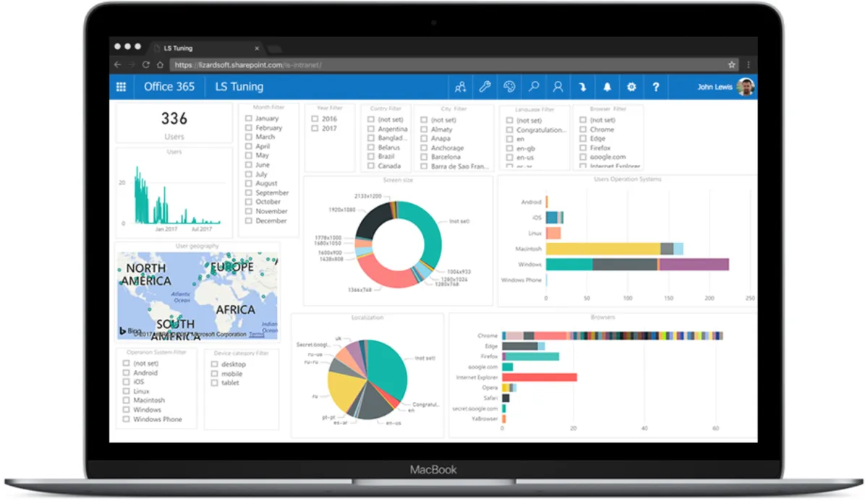Open the settings gear in Office bar
Viewport: 868px width, 501px height.
[631, 87]
